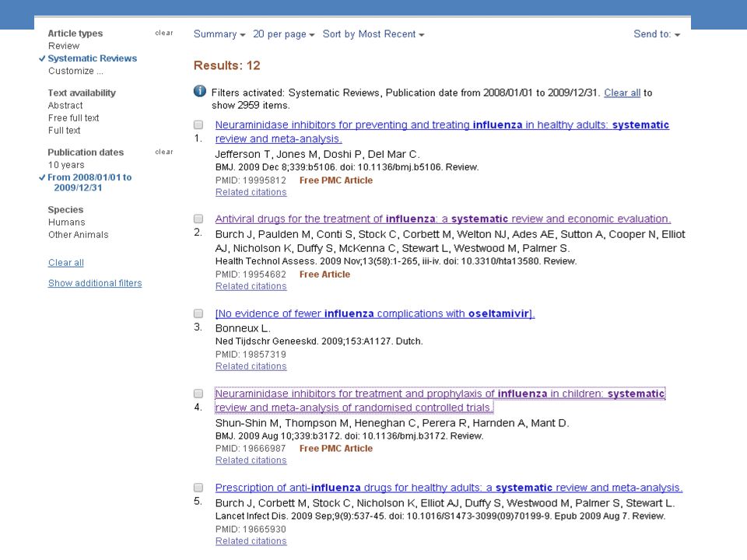Click citation Lancet Infect Dis. 2009 Sep

440,516
